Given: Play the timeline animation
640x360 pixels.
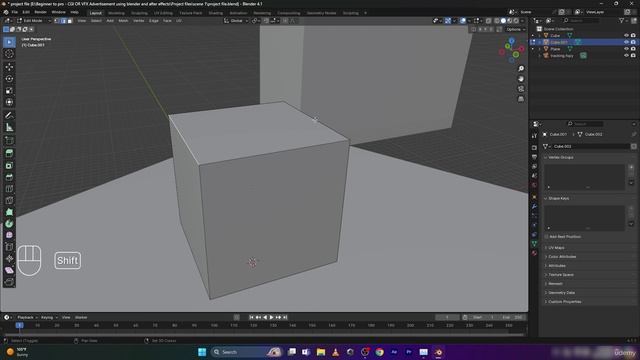Looking at the screenshot, I should click(x=271, y=317).
